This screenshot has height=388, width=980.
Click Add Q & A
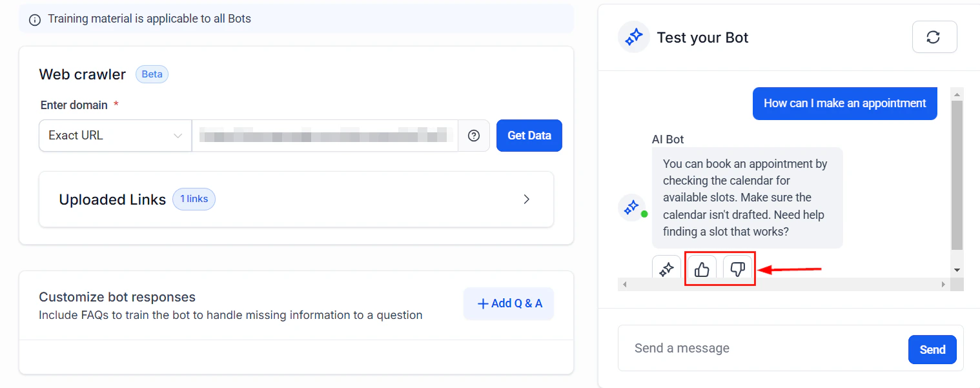point(509,303)
